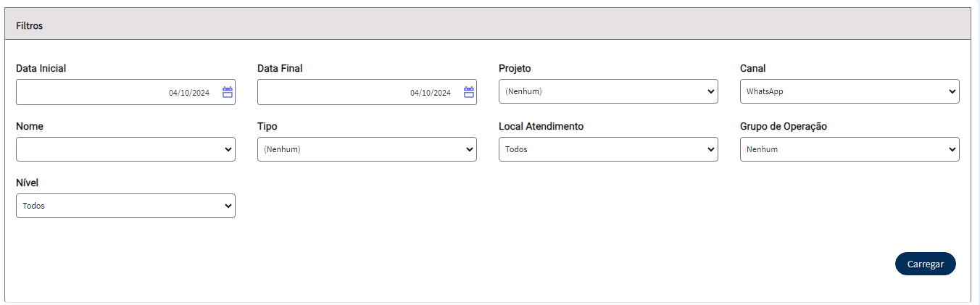The width and height of the screenshot is (980, 305).
Task: Expand the Tipo dropdown
Action: (x=367, y=149)
